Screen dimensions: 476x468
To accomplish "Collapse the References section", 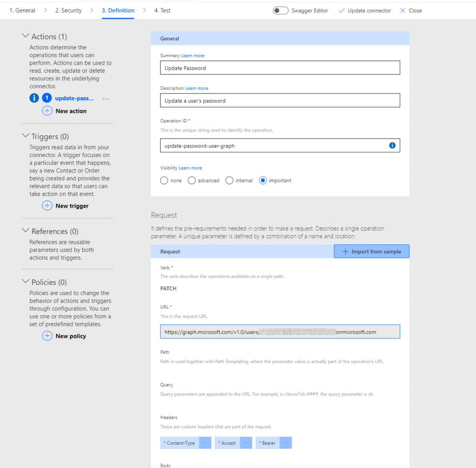I will click(26, 231).
